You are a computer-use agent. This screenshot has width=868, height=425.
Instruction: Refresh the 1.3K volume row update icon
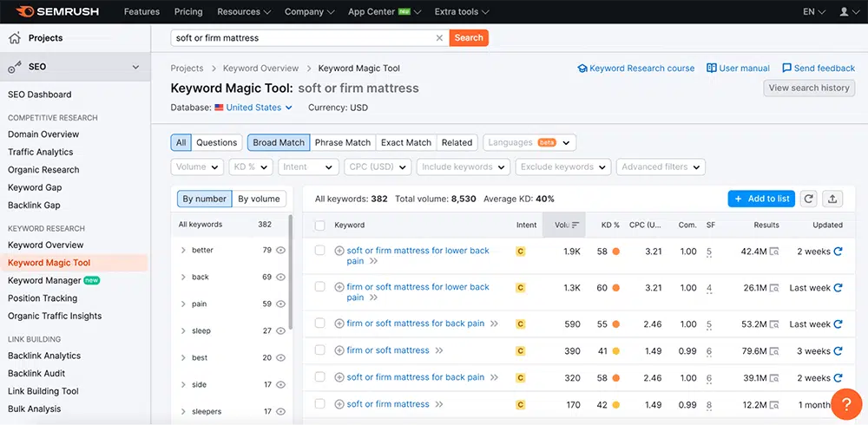(838, 288)
